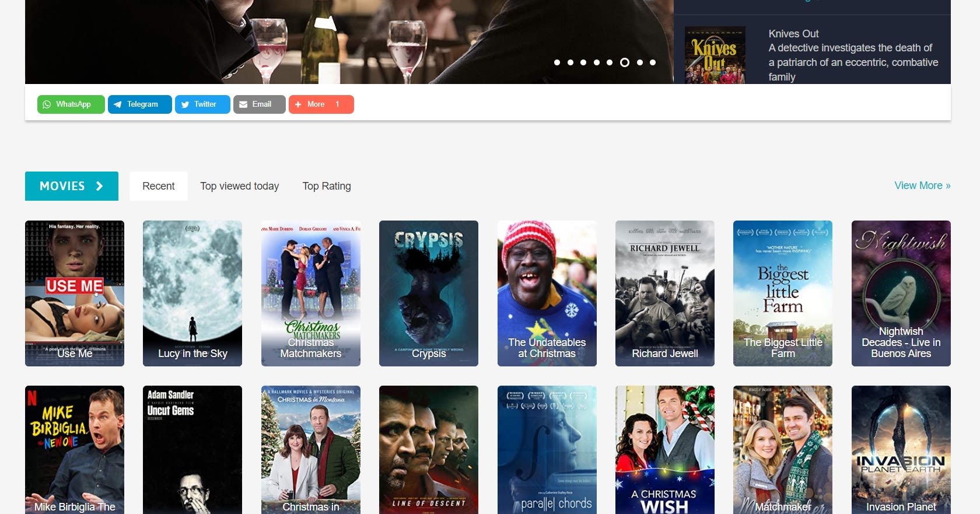This screenshot has height=514, width=980.
Task: Select the second carousel slide dot
Action: [570, 62]
